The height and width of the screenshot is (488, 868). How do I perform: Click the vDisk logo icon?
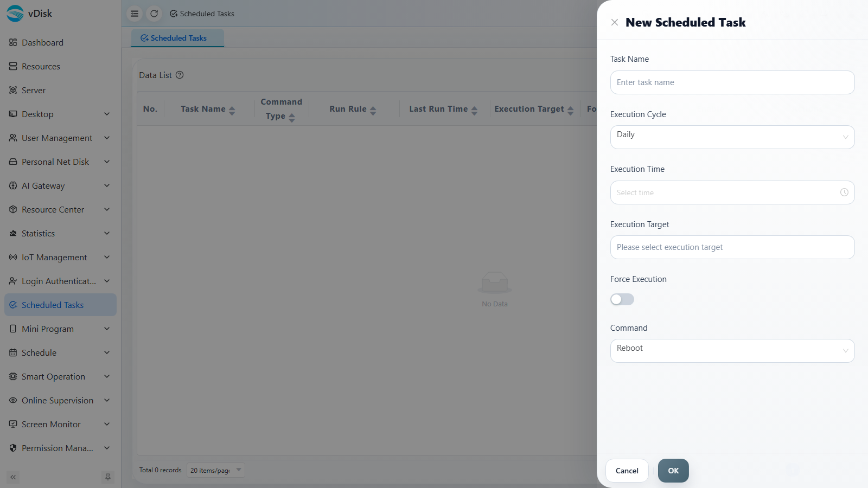[x=15, y=14]
